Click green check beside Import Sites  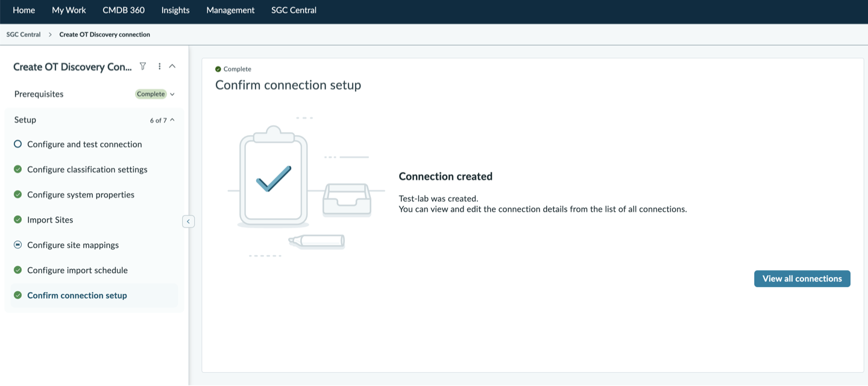tap(17, 220)
